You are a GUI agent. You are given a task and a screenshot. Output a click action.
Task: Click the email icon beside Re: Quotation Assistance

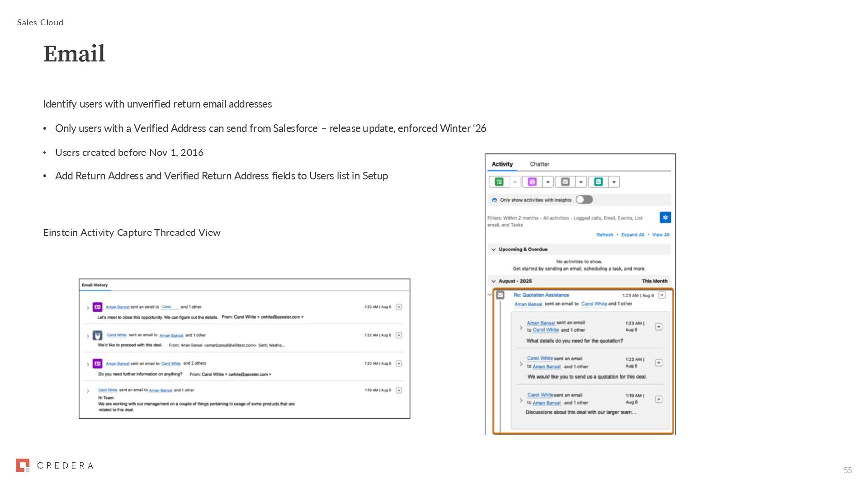(x=500, y=295)
